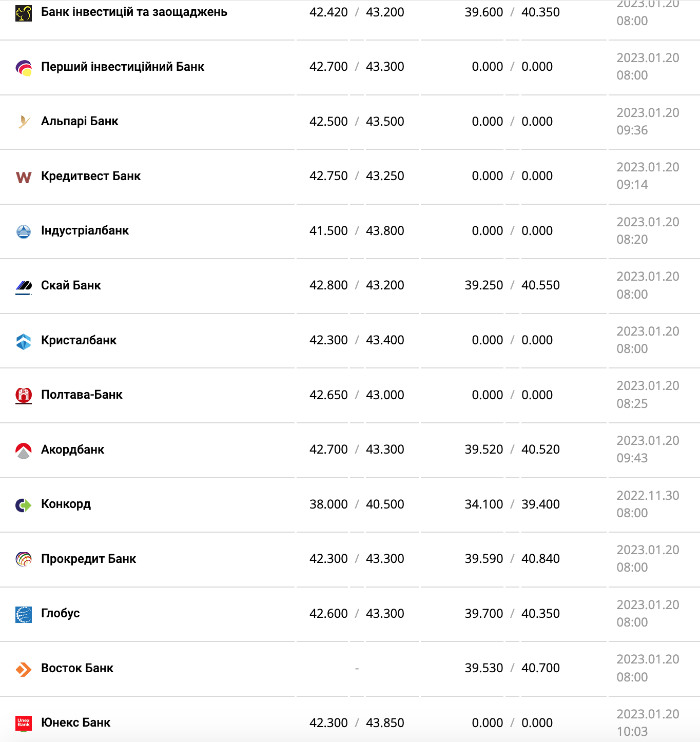
Task: Click the Прокредит Банк logo icon
Action: coord(24,559)
